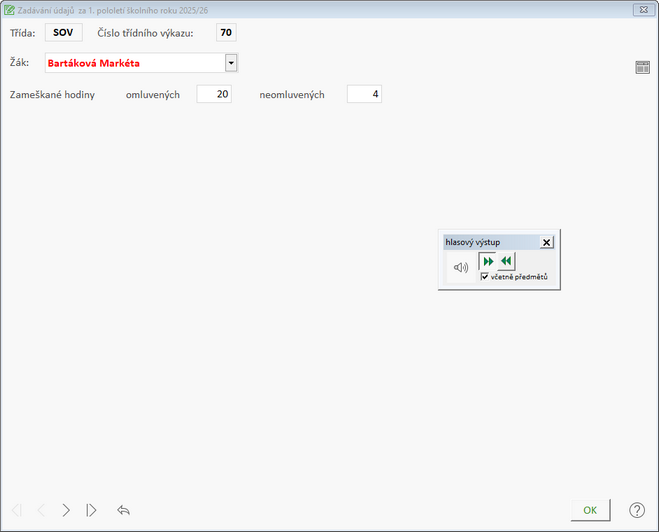Click the omluvených hours input field
The image size is (659, 532).
click(x=214, y=94)
